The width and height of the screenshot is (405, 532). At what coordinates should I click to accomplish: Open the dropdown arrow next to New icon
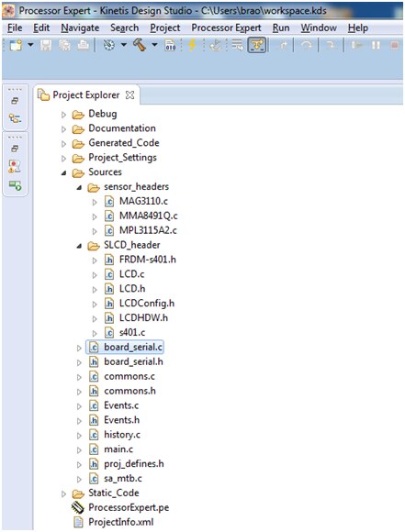(30, 45)
